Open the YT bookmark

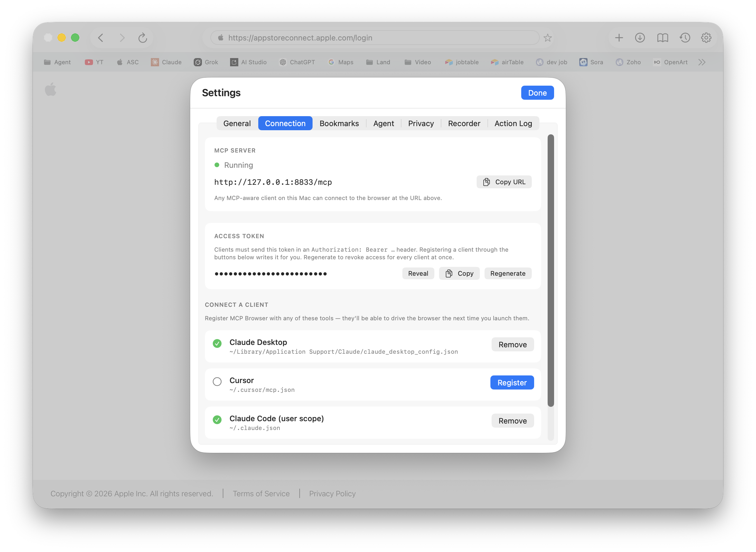click(x=94, y=62)
